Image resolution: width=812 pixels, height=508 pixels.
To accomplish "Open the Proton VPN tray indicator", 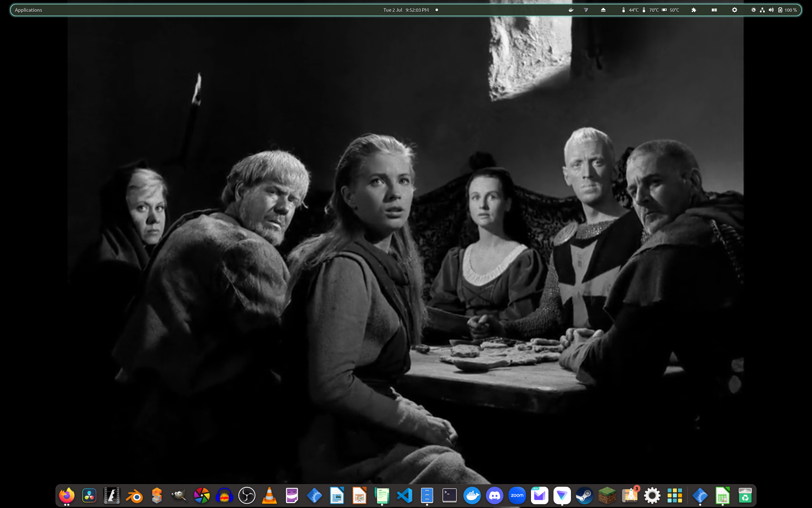I will [586, 10].
